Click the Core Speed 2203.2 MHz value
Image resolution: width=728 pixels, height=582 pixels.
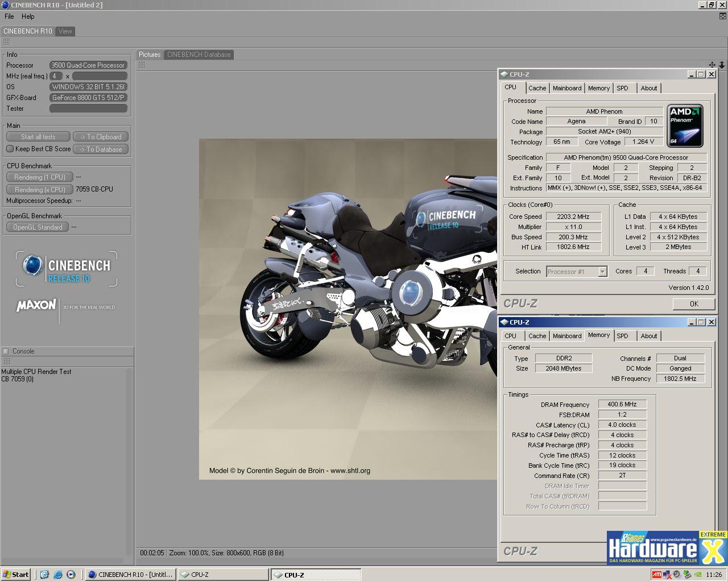[573, 217]
